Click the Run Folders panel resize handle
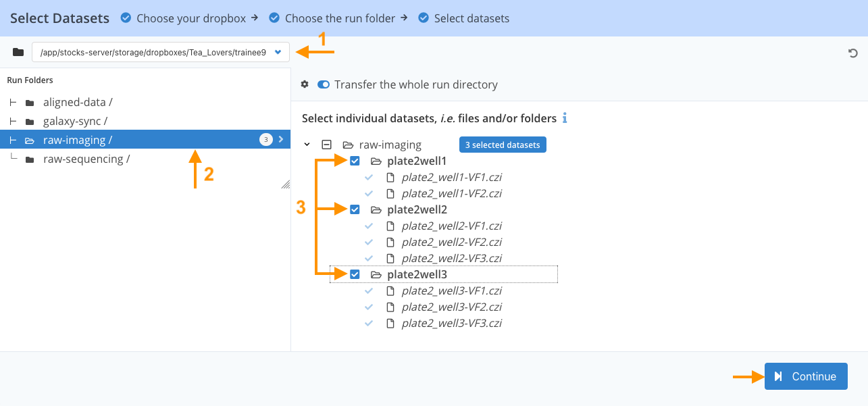Screen dimensions: 868x406 [x=285, y=184]
